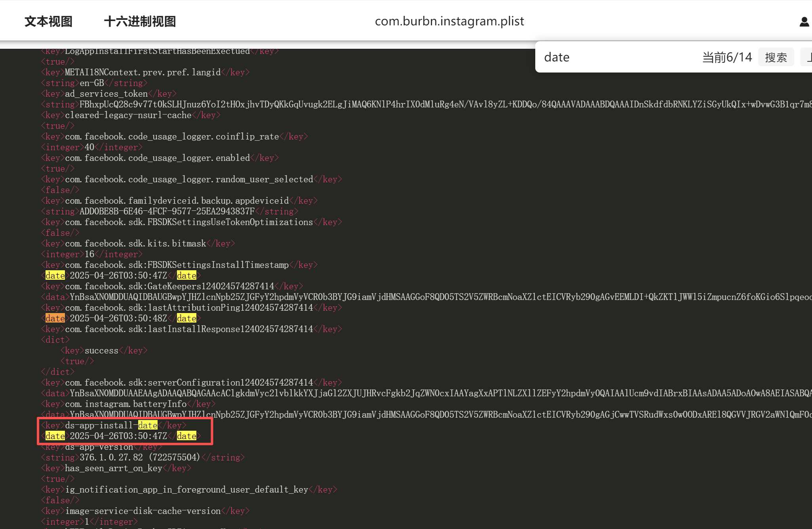Screen dimensions: 812x529
Task: Click the en-GB string value
Action: (x=92, y=83)
